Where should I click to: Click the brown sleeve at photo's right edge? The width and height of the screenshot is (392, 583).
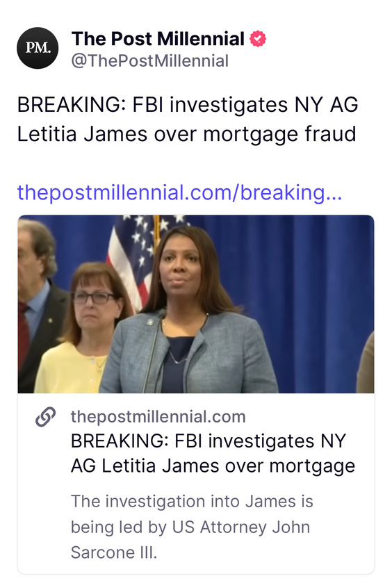(x=366, y=364)
